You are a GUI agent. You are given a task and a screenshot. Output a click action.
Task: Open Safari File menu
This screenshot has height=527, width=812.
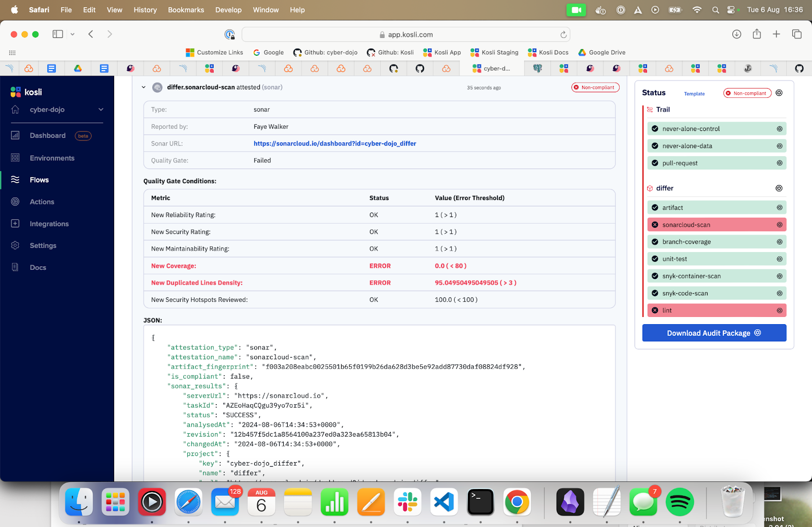(66, 10)
